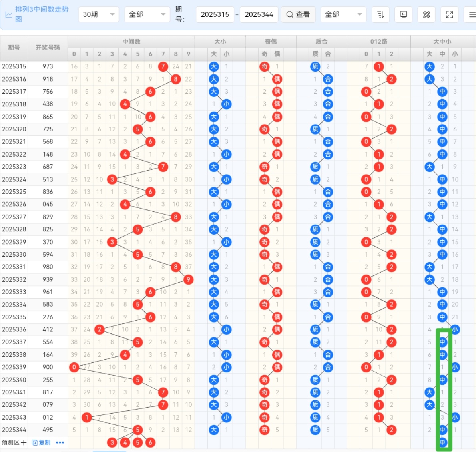Click the collapse-panel icon beside sort icon
476x452 pixels.
point(403,14)
